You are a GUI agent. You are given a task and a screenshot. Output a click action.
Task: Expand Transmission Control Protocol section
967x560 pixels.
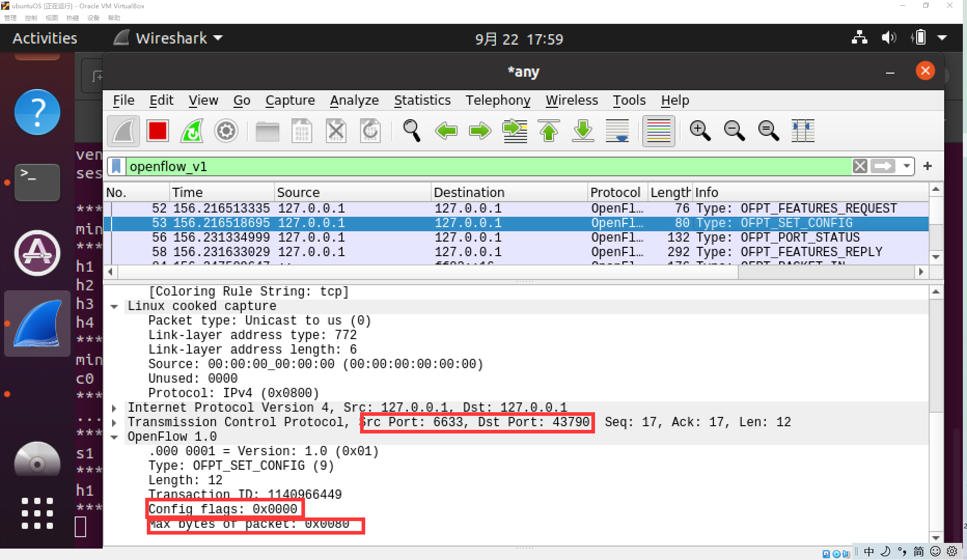point(114,423)
